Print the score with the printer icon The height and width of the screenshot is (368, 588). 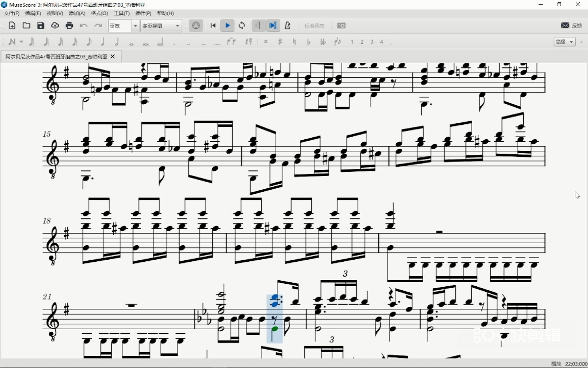click(x=69, y=26)
